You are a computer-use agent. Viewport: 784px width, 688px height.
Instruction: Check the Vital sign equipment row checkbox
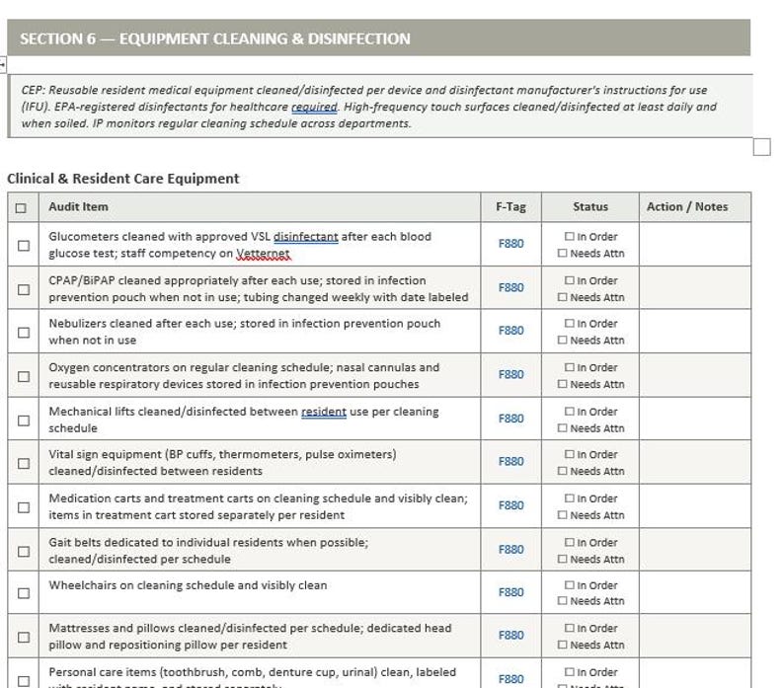[24, 464]
